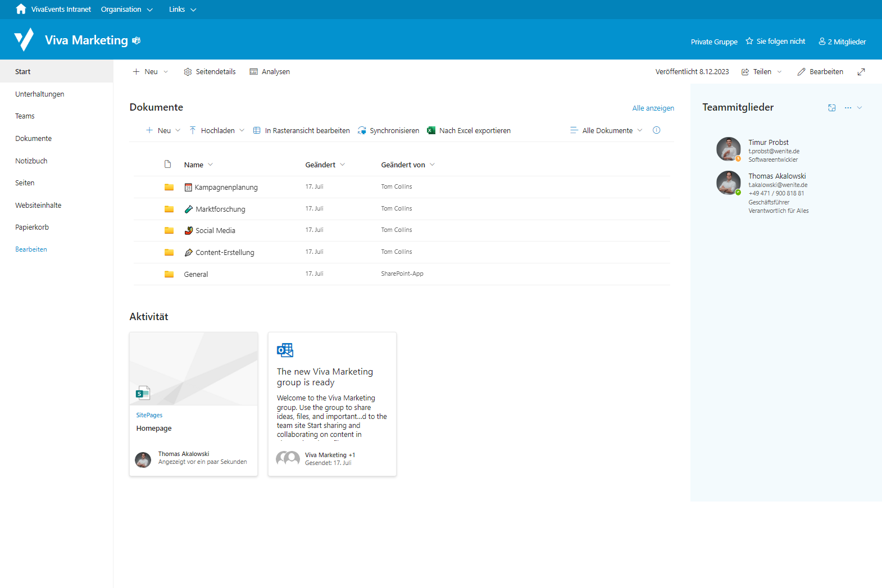The height and width of the screenshot is (588, 882).
Task: Open the Content-Erstellung folder name
Action: (x=225, y=253)
